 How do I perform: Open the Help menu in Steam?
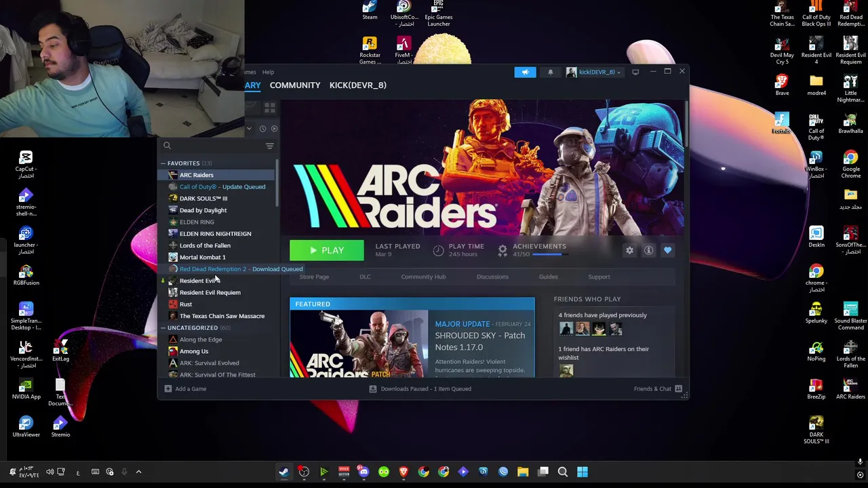coord(268,72)
